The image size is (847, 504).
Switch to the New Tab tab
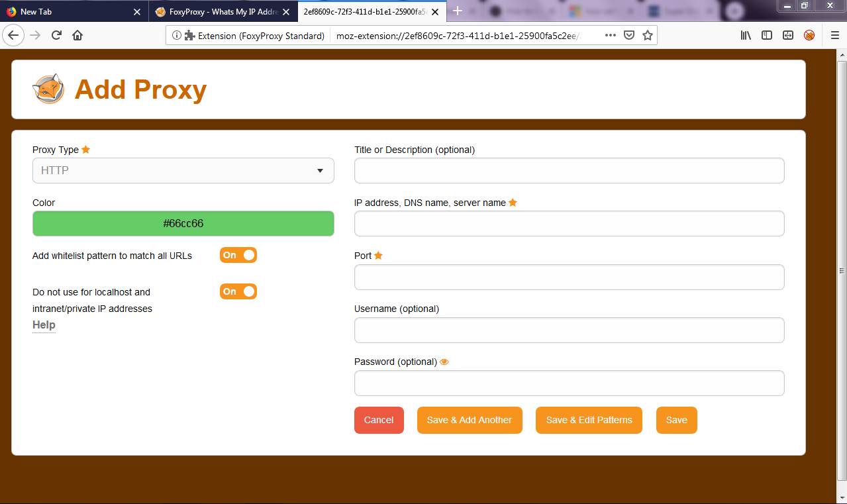66,11
